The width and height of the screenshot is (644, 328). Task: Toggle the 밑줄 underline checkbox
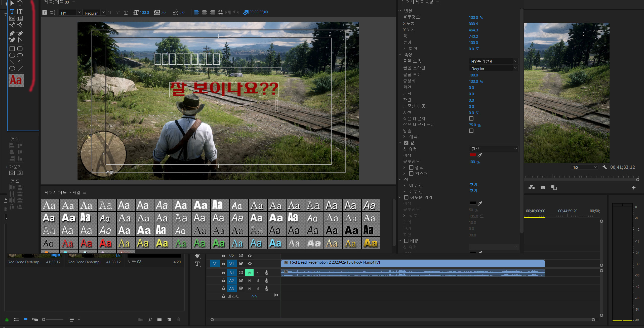[471, 131]
